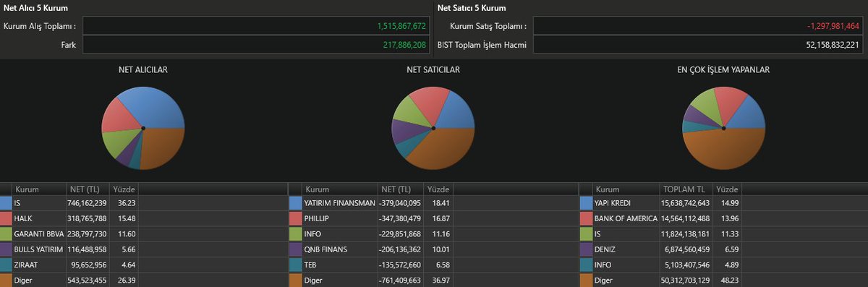This screenshot has height=287, width=868.
Task: Click the 48.23 percentage cell
Action: 728,280
